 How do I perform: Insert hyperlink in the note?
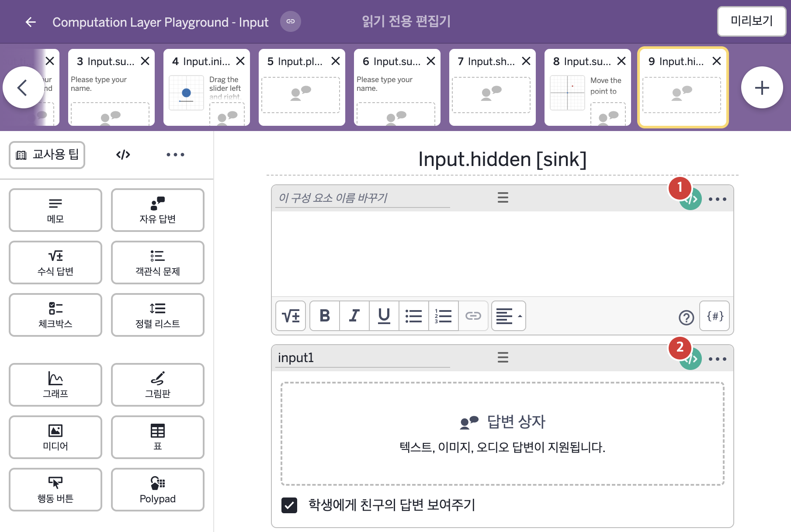(x=473, y=316)
